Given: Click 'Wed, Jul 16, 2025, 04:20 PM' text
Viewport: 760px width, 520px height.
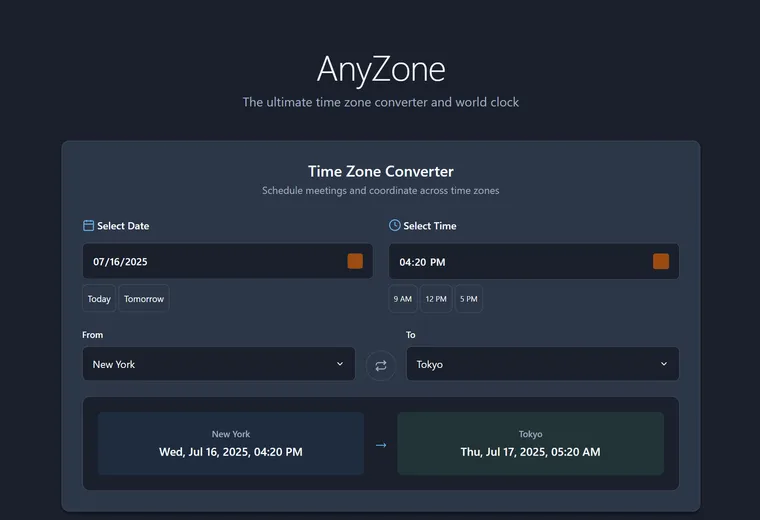Looking at the screenshot, I should coord(231,452).
